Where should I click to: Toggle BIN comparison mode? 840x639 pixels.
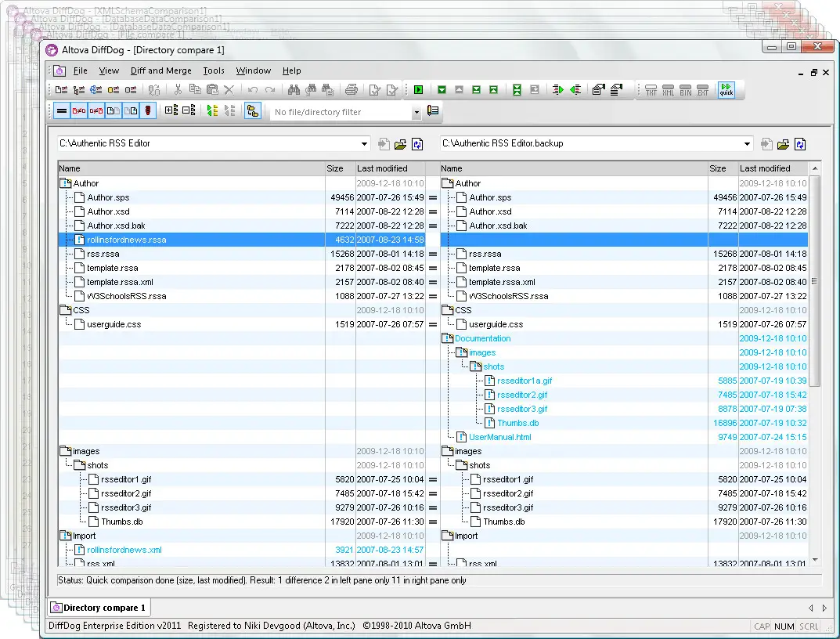686,89
